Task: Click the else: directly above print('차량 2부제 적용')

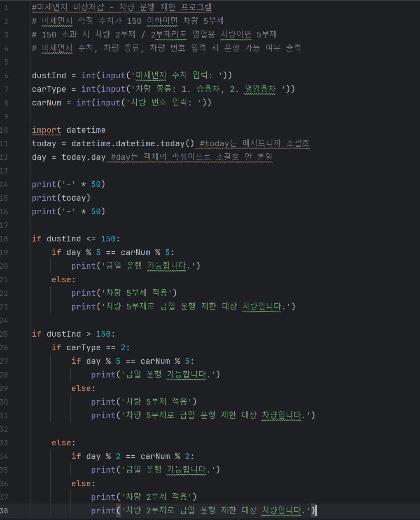Action: (x=83, y=483)
